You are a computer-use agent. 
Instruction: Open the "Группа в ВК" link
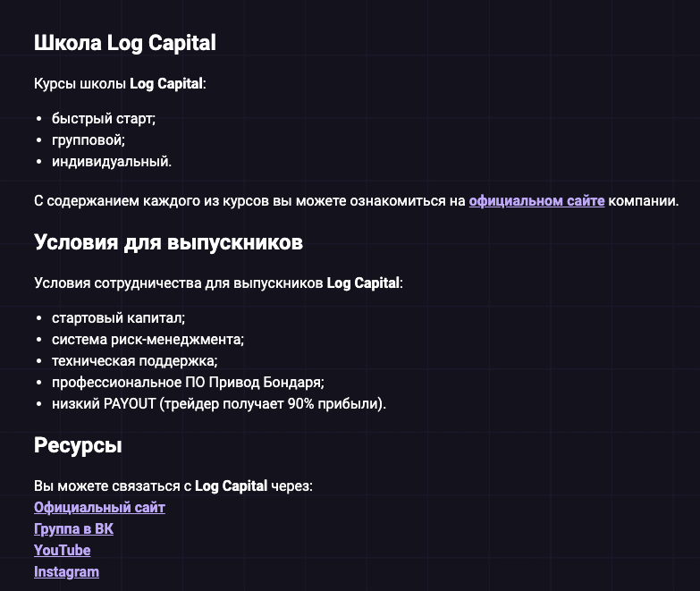[x=73, y=529]
